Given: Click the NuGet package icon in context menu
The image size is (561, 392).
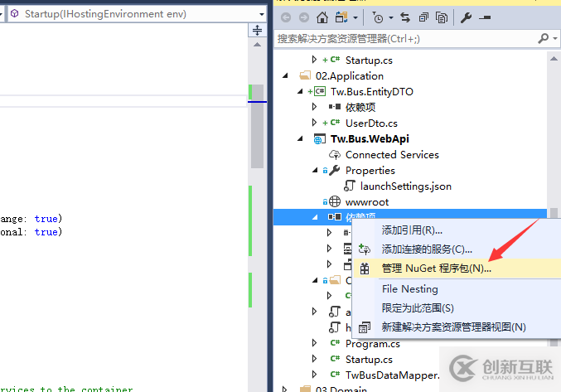Looking at the screenshot, I should [365, 269].
